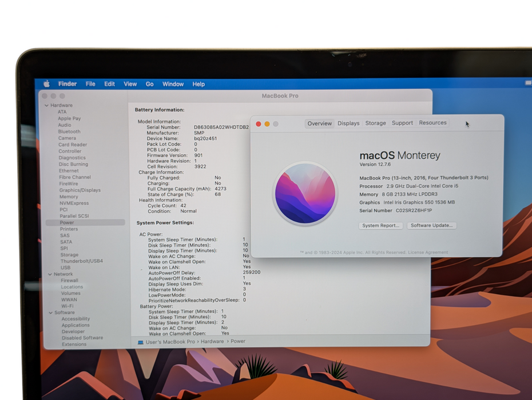This screenshot has height=400, width=532.
Task: Select Wi-Fi under Network
Action: pos(67,306)
